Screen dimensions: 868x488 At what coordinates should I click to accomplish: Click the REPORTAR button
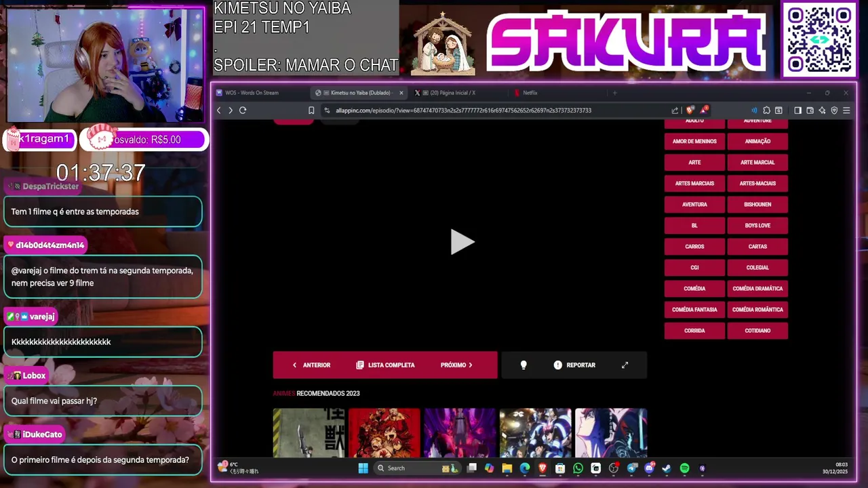(574, 365)
